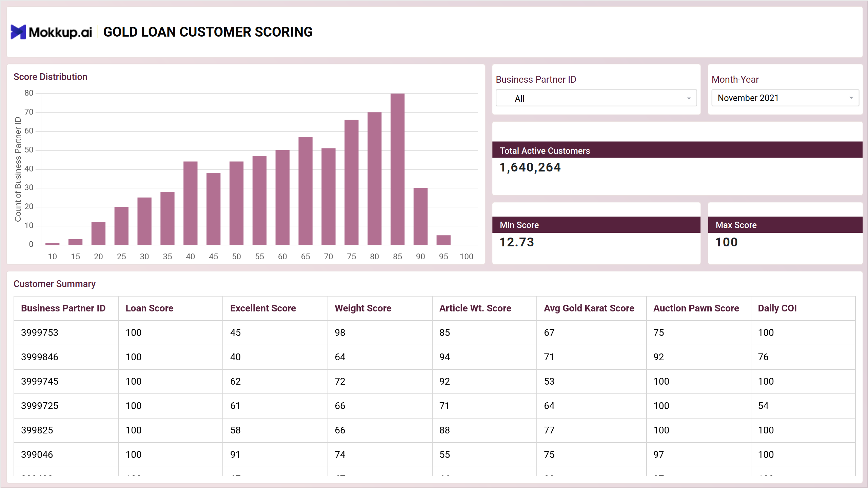Select the bar at score 95
This screenshot has width=868, height=488.
pyautogui.click(x=443, y=240)
